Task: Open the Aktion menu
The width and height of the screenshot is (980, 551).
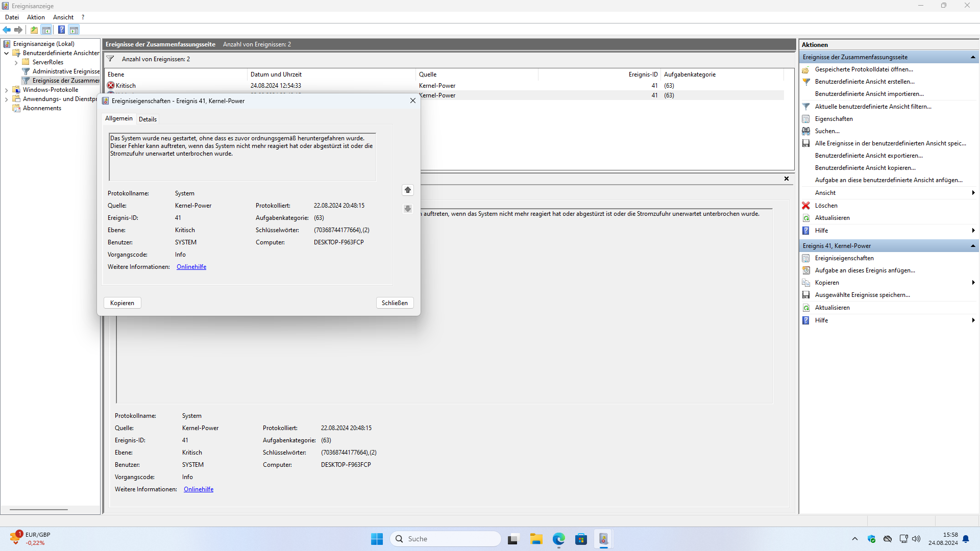Action: click(36, 17)
